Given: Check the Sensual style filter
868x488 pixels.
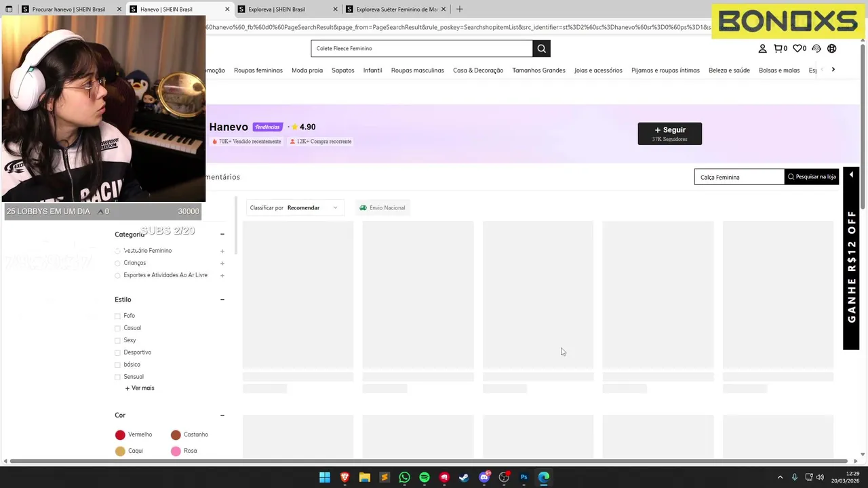Looking at the screenshot, I should tap(117, 377).
